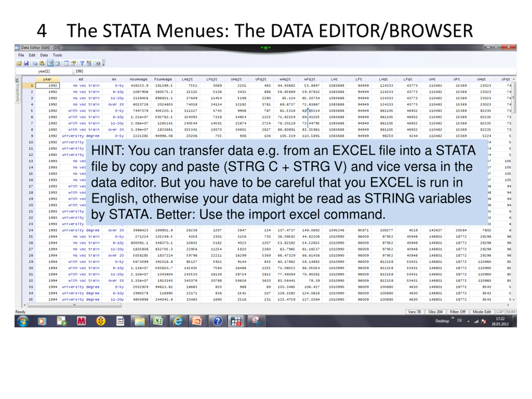This screenshot has height=399, width=532.
Task: Click the value field showing 1992
Action: pos(295,71)
